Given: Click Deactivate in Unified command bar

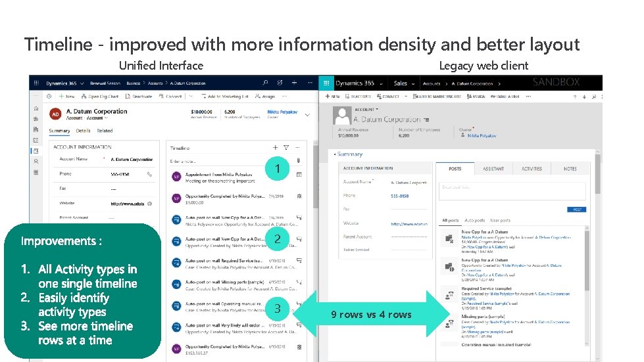Looking at the screenshot, I should (x=139, y=97).
